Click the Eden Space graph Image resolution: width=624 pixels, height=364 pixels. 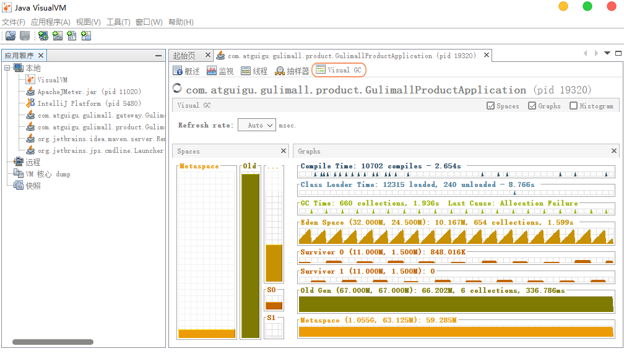click(x=456, y=236)
